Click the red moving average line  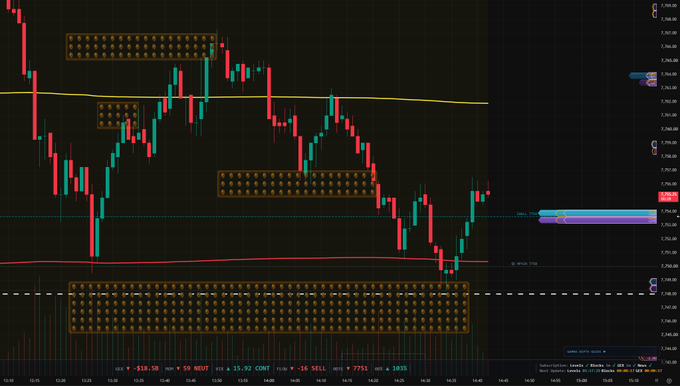(x=243, y=260)
